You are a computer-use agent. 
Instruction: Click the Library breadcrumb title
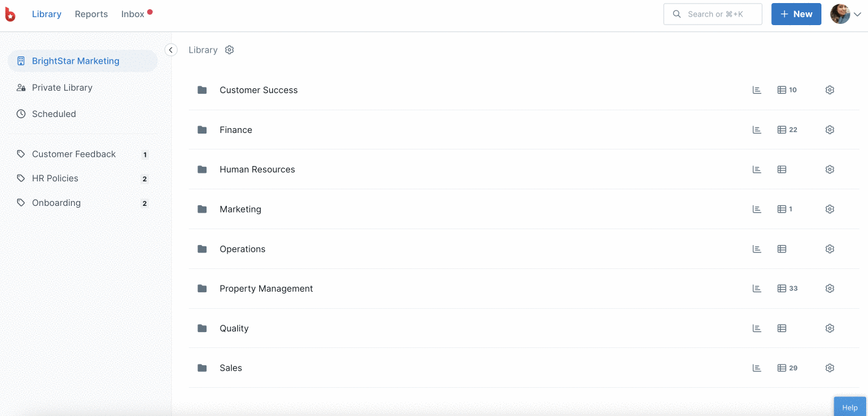coord(203,50)
